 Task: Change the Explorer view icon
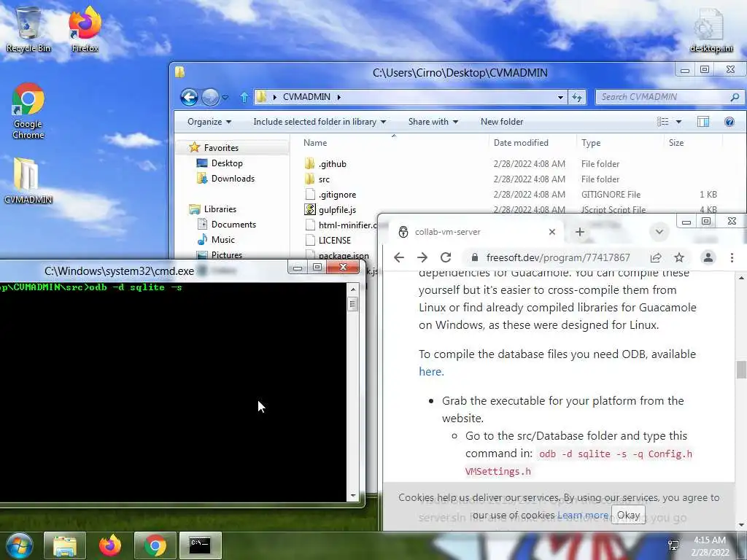point(662,122)
